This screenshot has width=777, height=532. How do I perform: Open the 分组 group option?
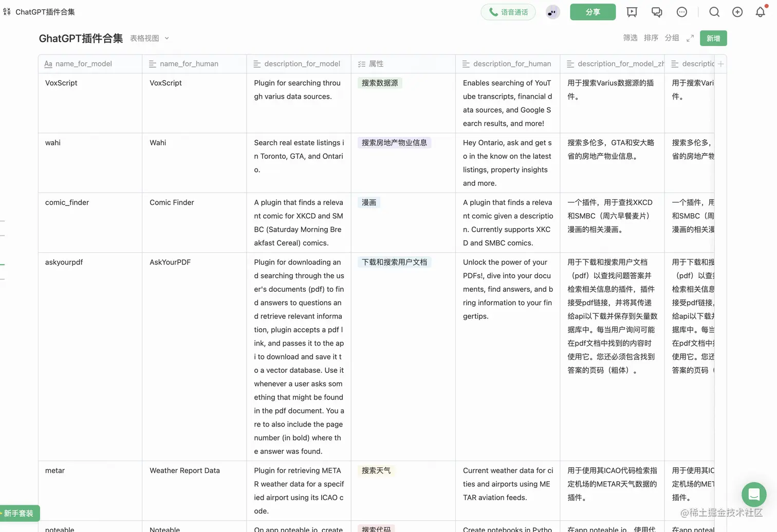tap(672, 37)
